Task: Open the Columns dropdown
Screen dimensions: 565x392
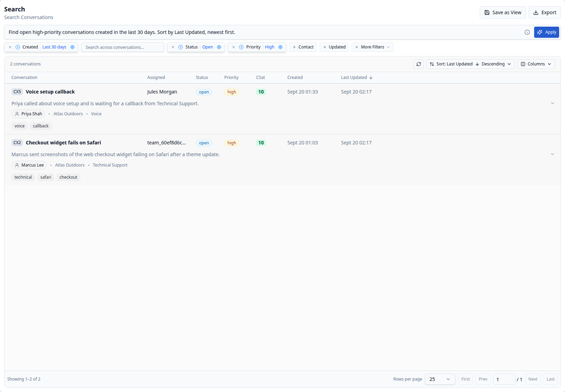Action: pyautogui.click(x=536, y=64)
